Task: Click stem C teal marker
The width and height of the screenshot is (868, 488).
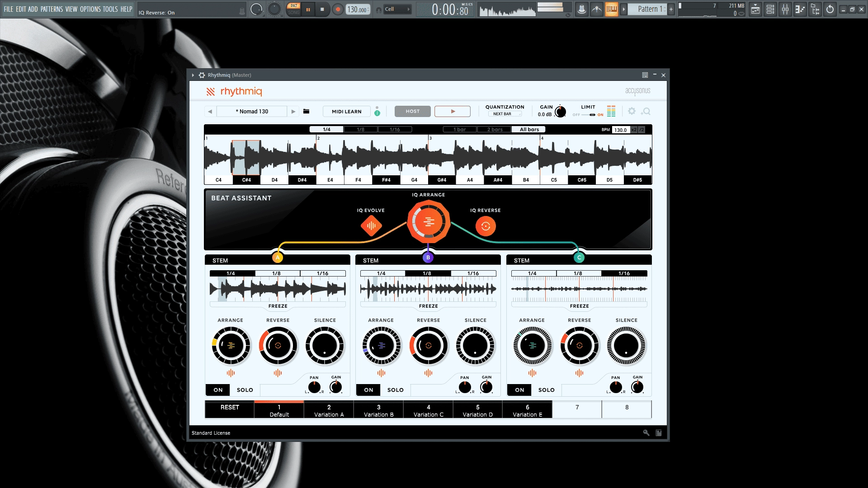Action: (579, 258)
